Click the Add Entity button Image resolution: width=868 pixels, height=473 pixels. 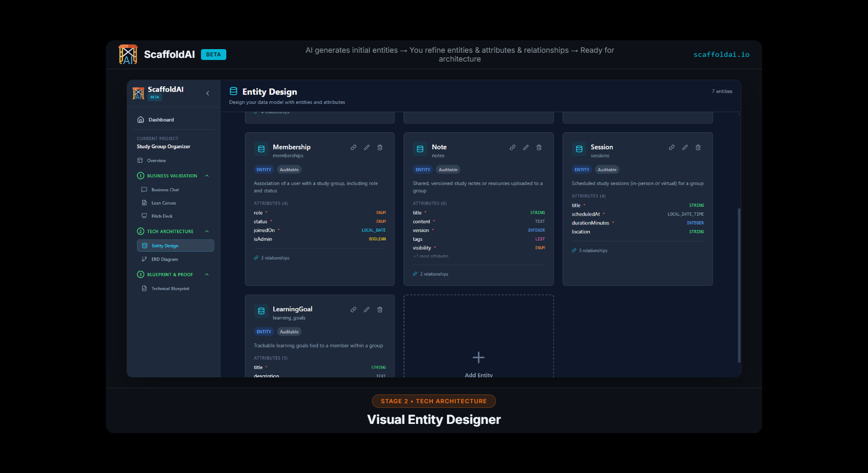tap(478, 362)
